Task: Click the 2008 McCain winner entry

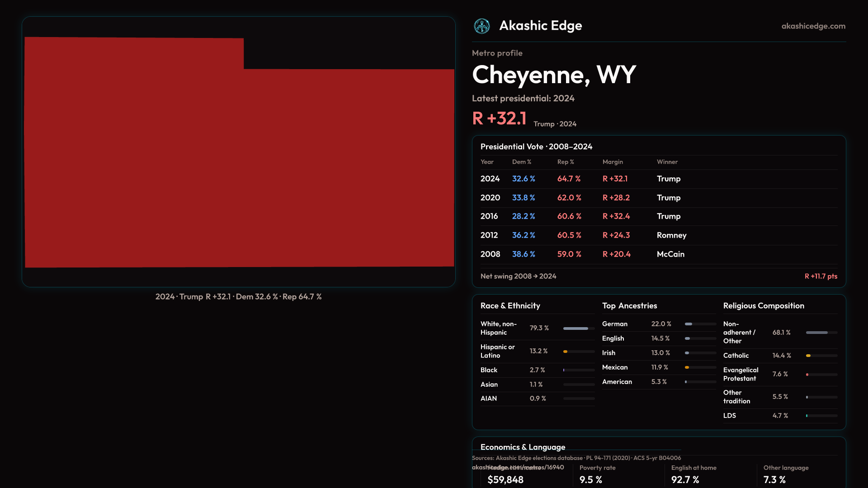Action: [x=670, y=254]
